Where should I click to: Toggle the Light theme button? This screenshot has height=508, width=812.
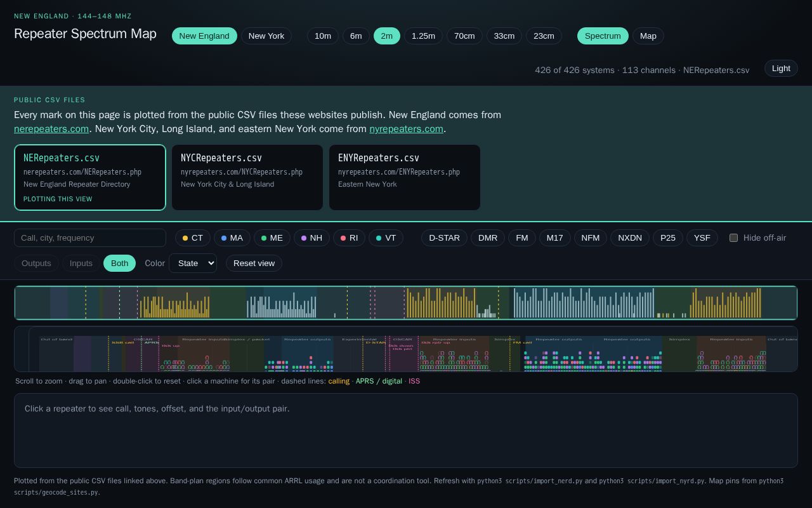[781, 68]
